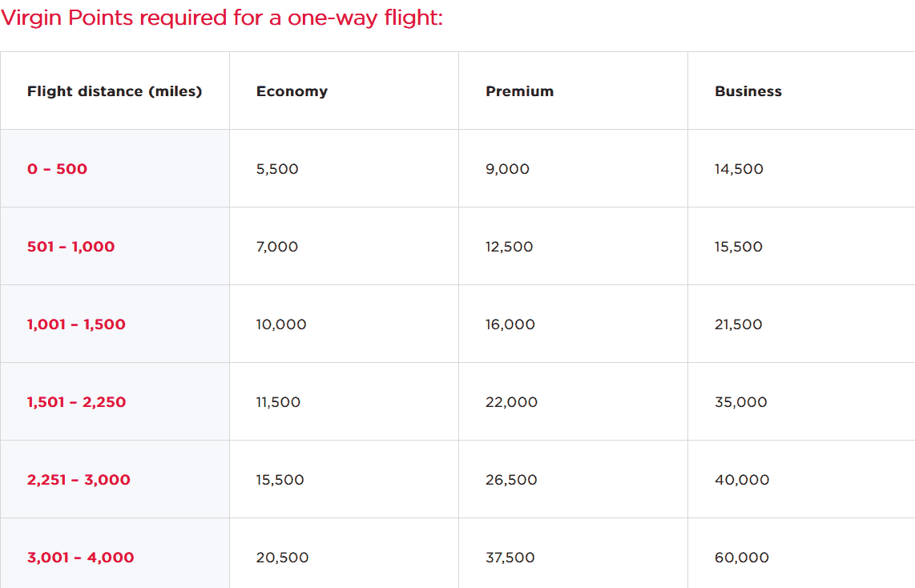Screen dimensions: 915x588
Task: Click the 2,251 - 3,000 distance row label
Action: [x=79, y=480]
